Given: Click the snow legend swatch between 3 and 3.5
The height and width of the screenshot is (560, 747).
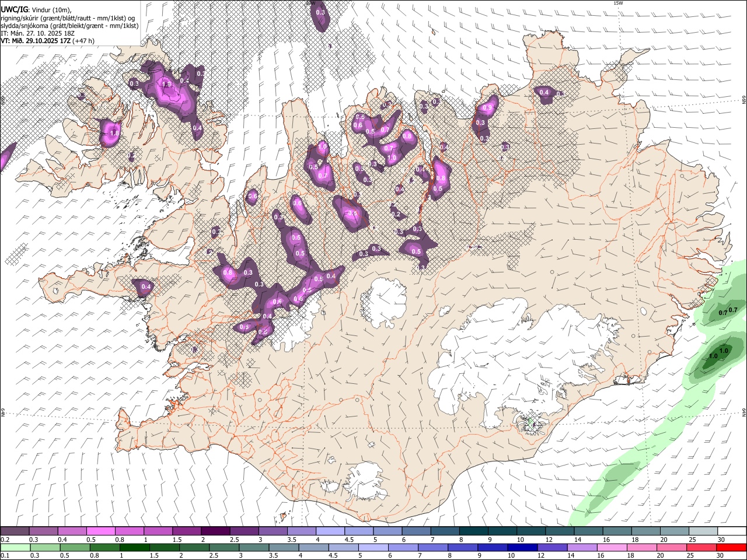Looking at the screenshot, I should 273,531.
